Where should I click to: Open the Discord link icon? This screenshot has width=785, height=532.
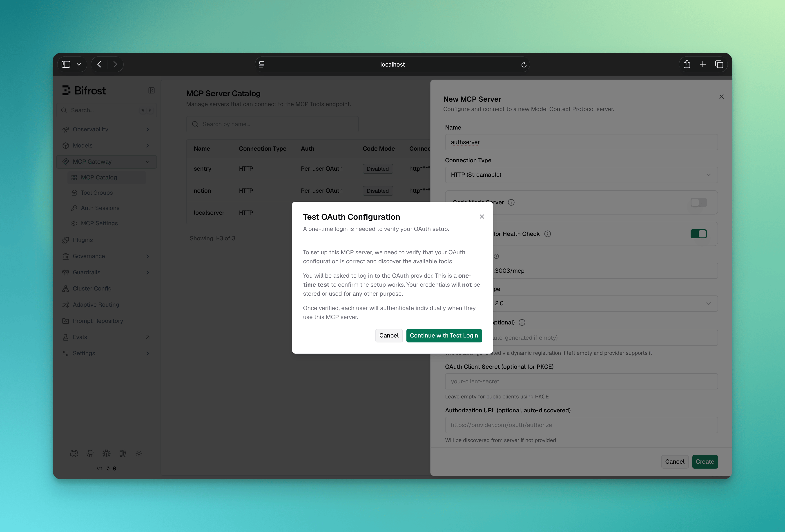coord(74,453)
